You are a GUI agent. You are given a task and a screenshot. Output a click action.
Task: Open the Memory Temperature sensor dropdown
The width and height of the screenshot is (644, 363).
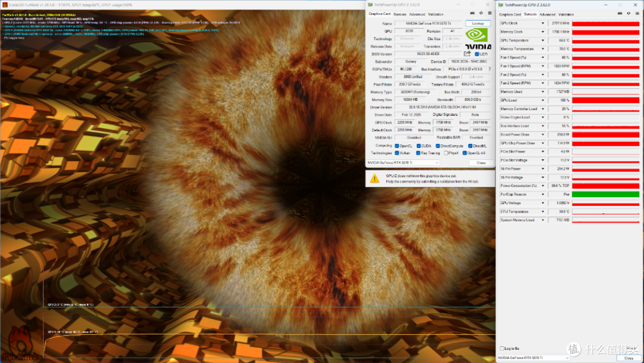tap(543, 48)
